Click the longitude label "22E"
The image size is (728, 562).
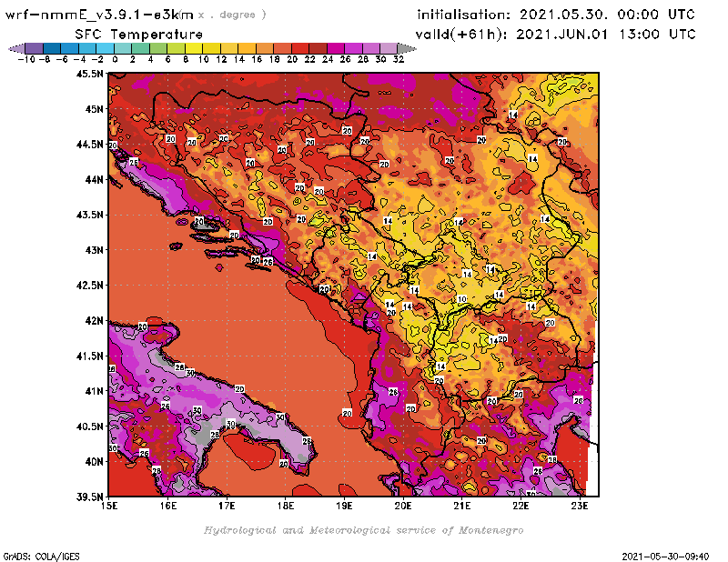(x=521, y=506)
